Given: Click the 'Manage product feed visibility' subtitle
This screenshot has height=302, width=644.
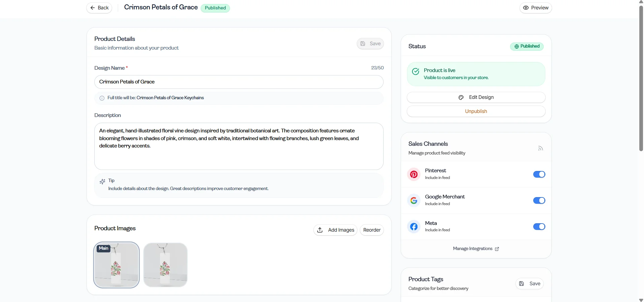Looking at the screenshot, I should pyautogui.click(x=437, y=153).
